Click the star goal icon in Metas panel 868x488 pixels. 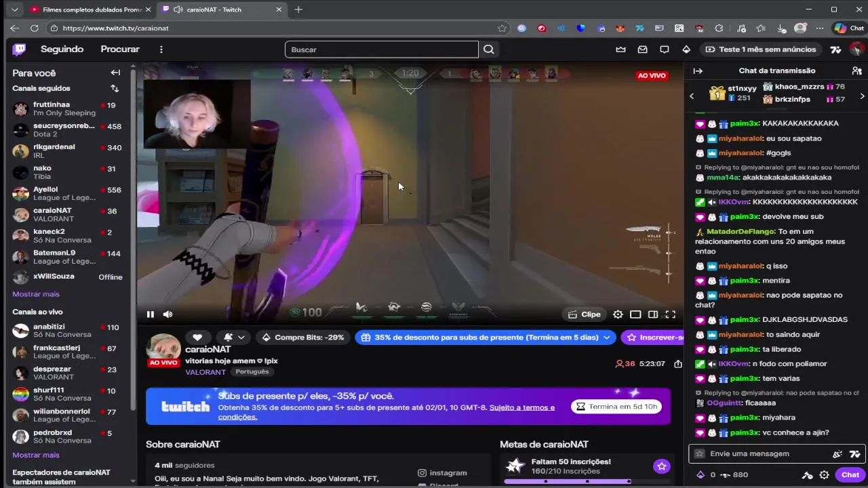661,466
